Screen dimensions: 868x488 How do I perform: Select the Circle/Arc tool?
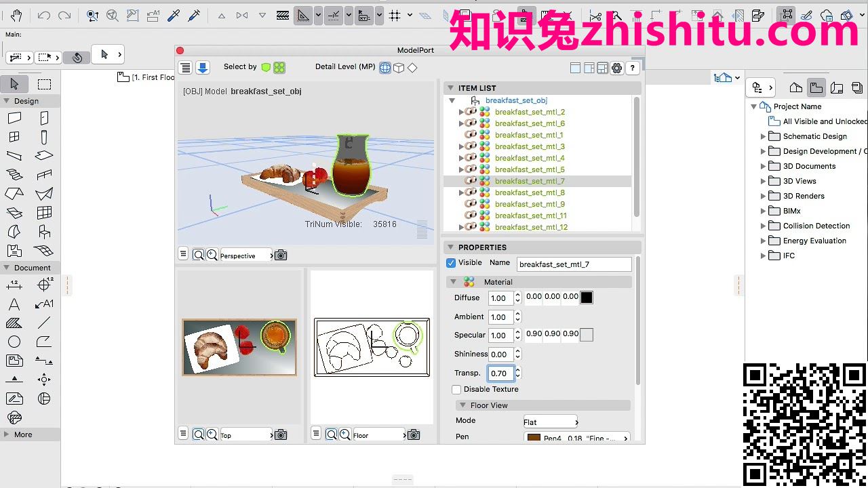pos(14,342)
